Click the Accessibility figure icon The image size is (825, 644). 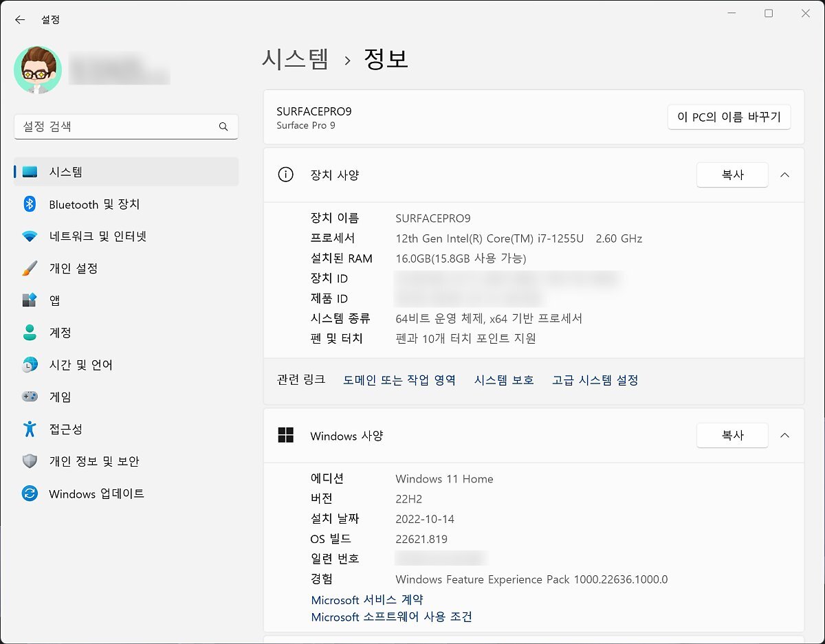coord(30,429)
